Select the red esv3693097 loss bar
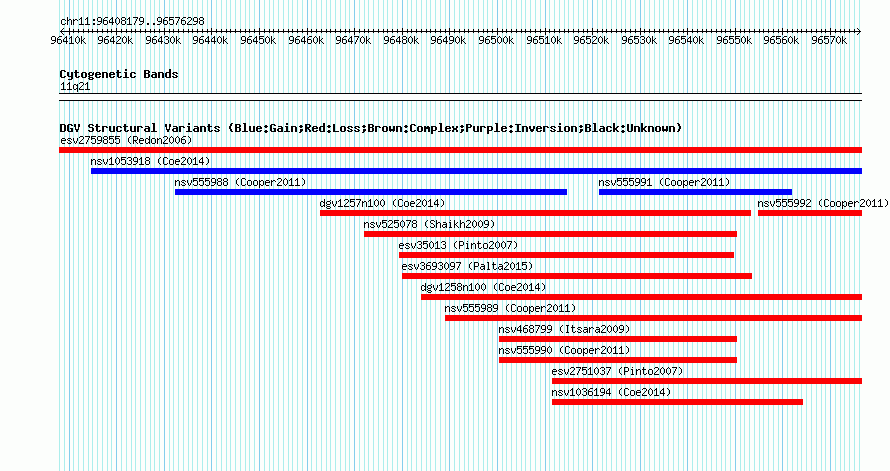Image resolution: width=890 pixels, height=471 pixels. (x=577, y=276)
